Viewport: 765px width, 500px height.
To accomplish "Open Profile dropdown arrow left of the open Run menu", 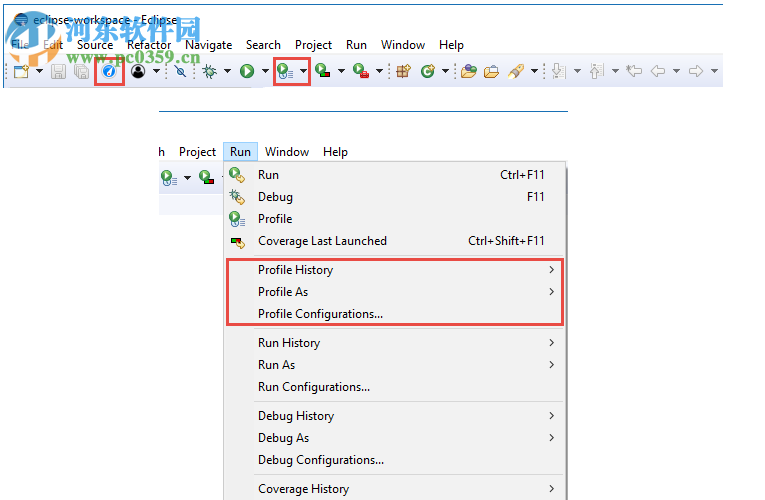I will coord(187,178).
